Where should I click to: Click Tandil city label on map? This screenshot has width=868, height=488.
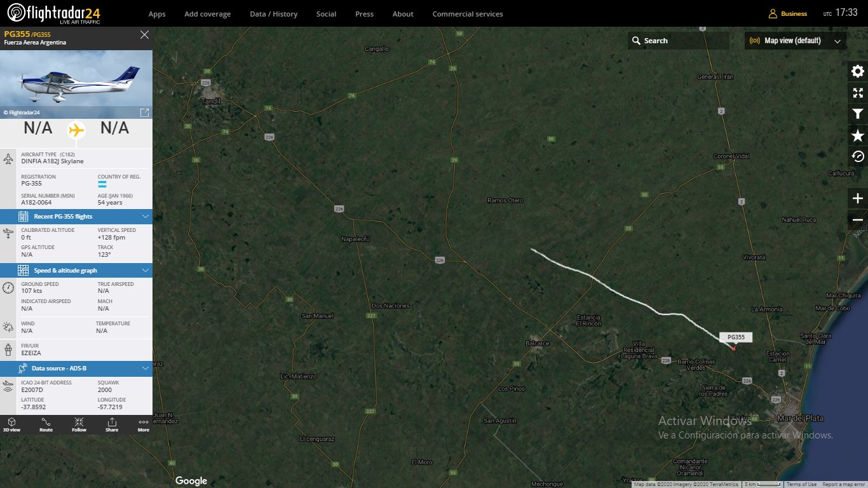[x=210, y=101]
